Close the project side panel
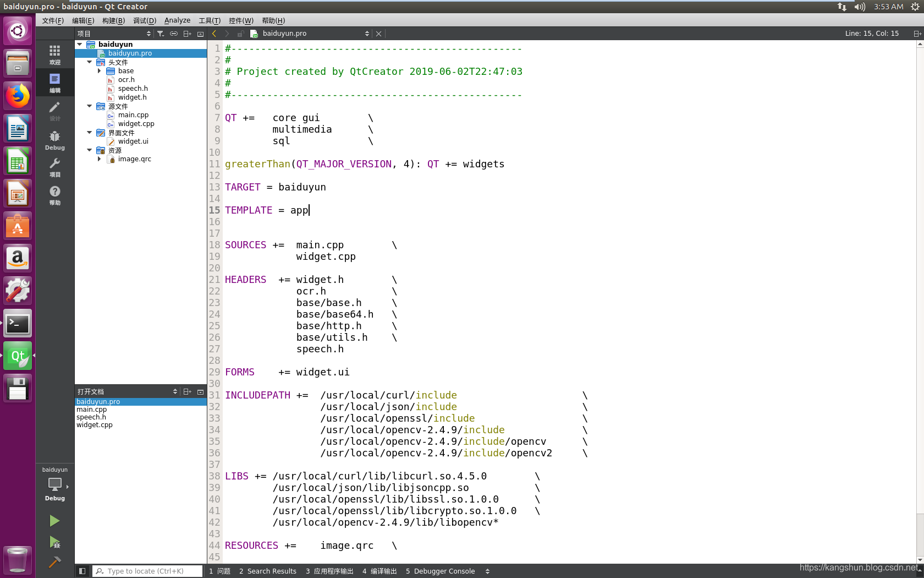 pos(200,34)
